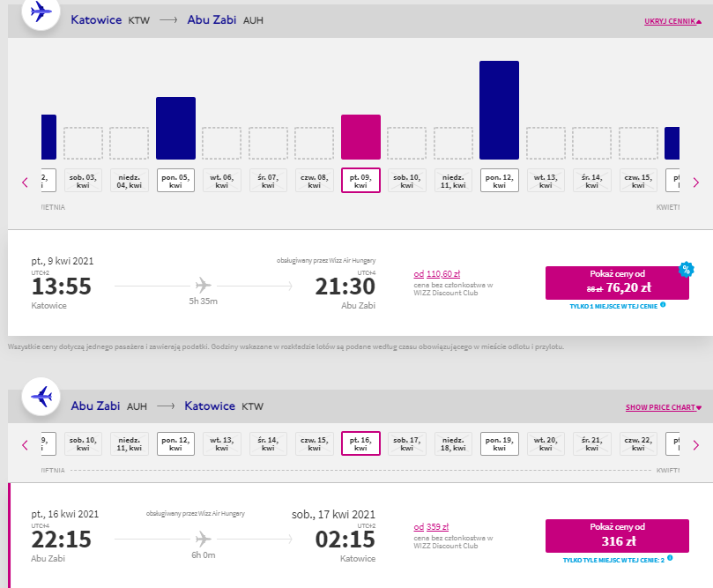
Task: Go to later return dates arrow
Action: click(x=695, y=445)
